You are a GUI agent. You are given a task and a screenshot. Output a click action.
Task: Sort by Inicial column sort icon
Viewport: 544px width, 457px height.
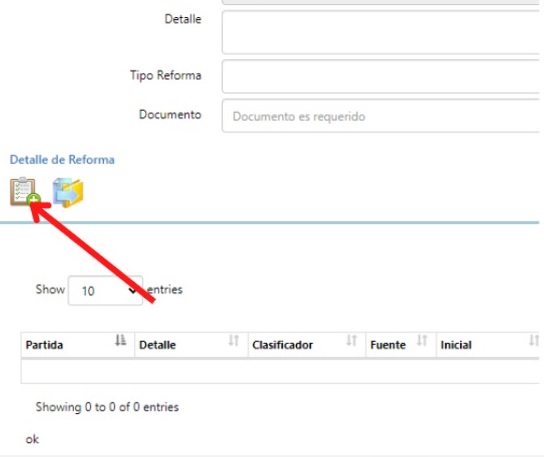click(534, 340)
